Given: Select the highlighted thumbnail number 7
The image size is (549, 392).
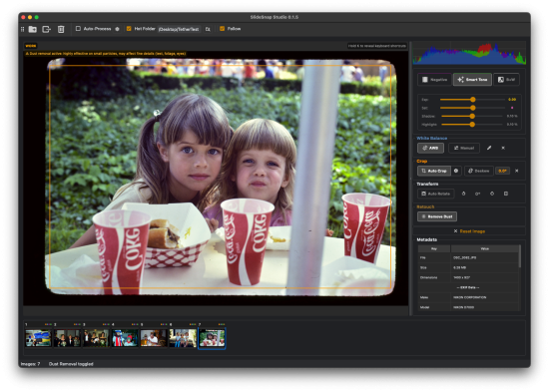Looking at the screenshot, I should (212, 338).
